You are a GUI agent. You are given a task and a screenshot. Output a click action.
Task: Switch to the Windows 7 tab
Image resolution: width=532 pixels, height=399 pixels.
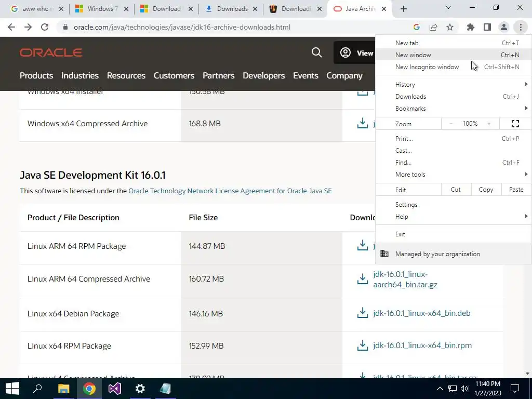pos(101,9)
